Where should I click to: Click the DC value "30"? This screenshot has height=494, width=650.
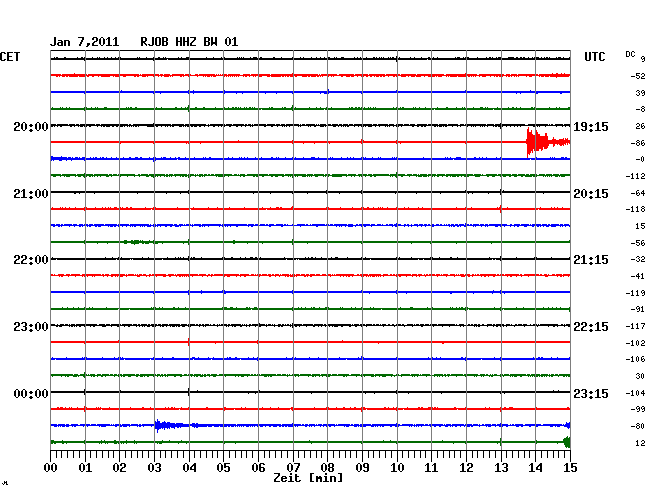tap(640, 376)
